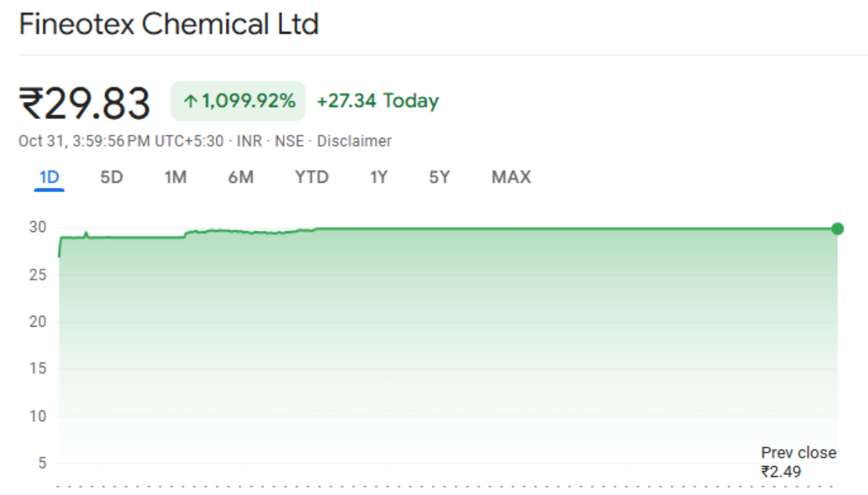
Task: Click the green upward arrow icon
Action: coord(190,101)
